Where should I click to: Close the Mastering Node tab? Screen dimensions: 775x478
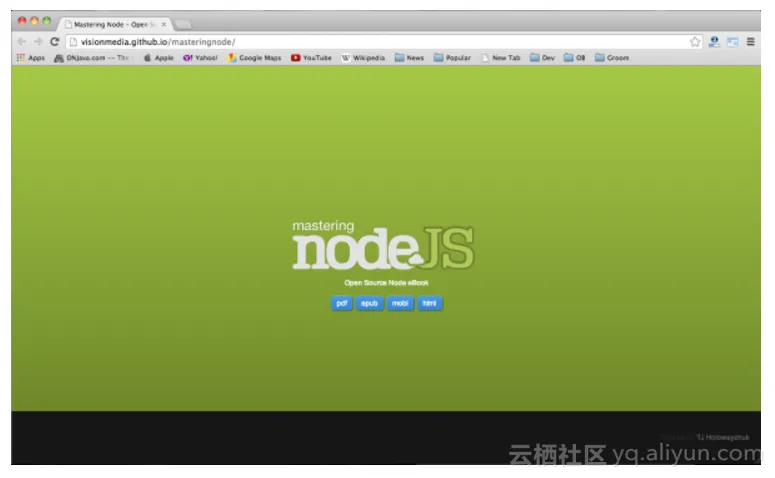click(x=164, y=24)
